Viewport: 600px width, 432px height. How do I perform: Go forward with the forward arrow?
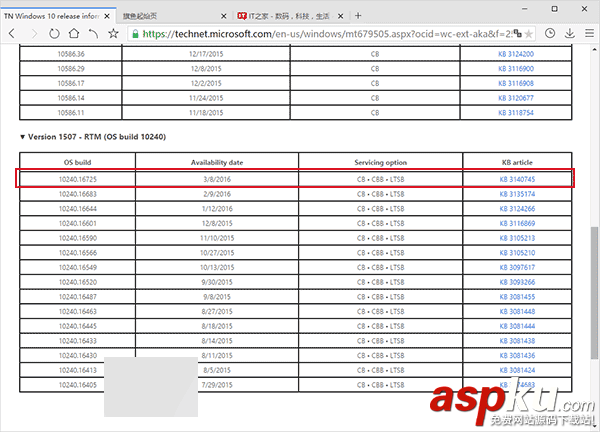tap(34, 34)
